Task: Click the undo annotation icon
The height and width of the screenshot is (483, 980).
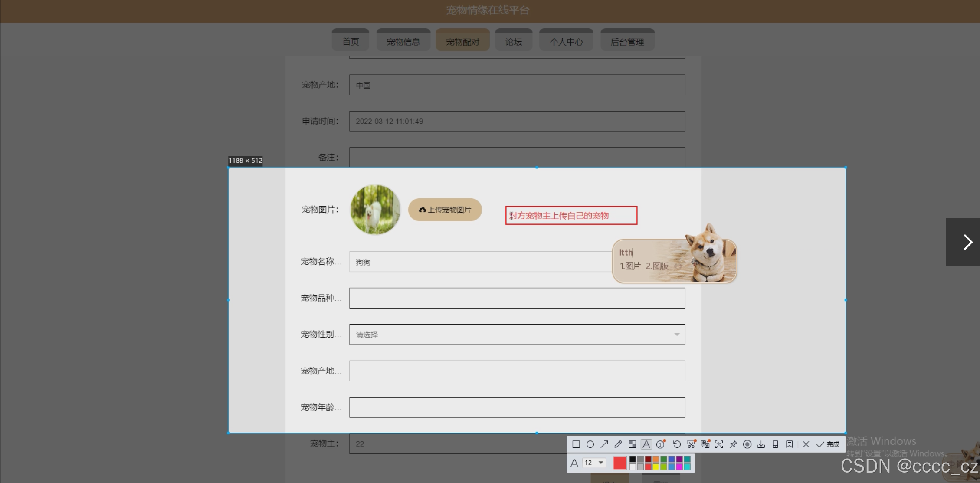Action: click(677, 444)
